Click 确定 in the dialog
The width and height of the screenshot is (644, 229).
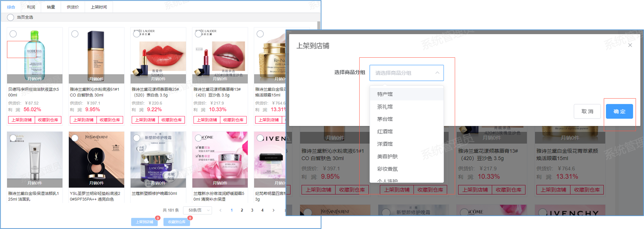620,111
